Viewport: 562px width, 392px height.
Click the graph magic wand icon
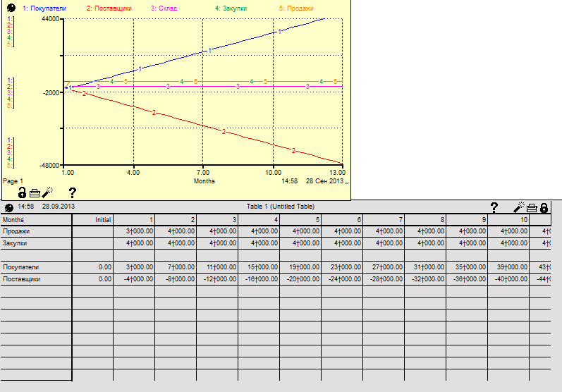click(x=47, y=192)
